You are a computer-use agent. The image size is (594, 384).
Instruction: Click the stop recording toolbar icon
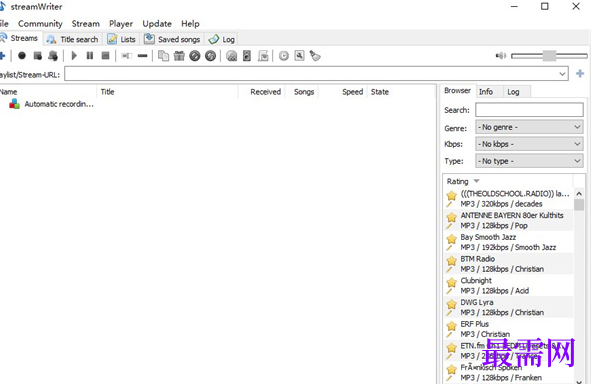click(x=38, y=56)
